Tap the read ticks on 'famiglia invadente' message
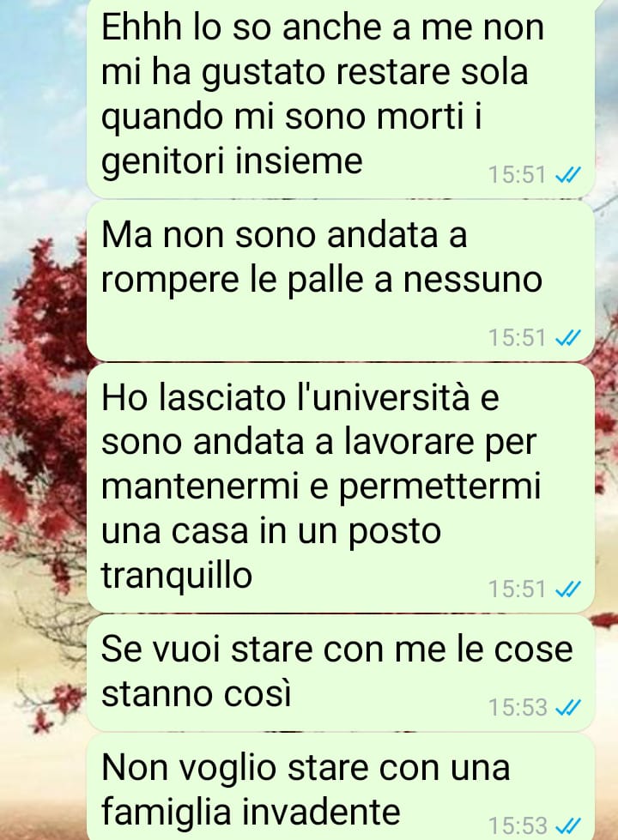618x840 pixels. pyautogui.click(x=567, y=825)
